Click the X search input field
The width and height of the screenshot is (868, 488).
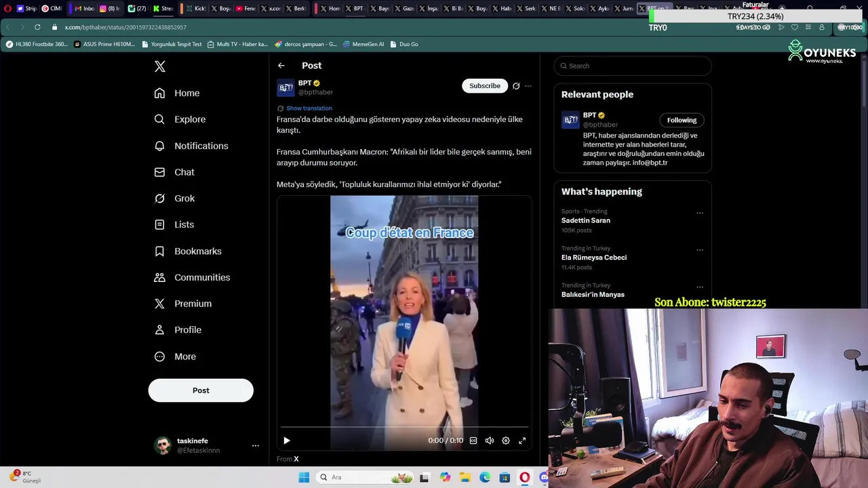coord(633,66)
